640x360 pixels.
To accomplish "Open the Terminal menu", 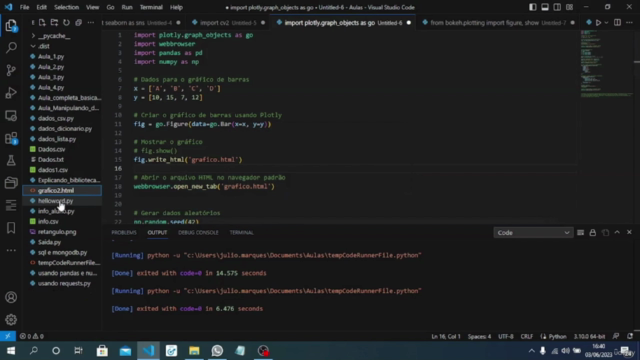I will coord(151,7).
